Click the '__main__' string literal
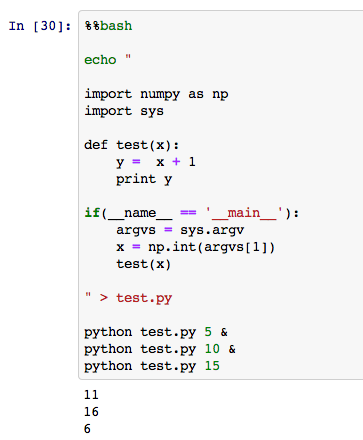Screen dimensions: 363x440 244,213
